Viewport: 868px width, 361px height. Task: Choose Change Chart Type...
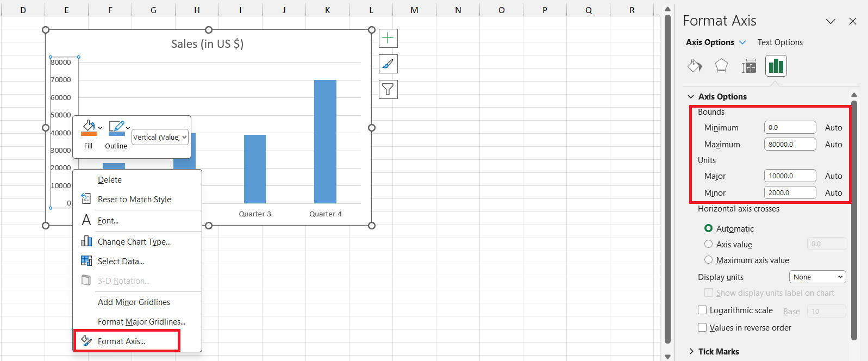click(138, 242)
